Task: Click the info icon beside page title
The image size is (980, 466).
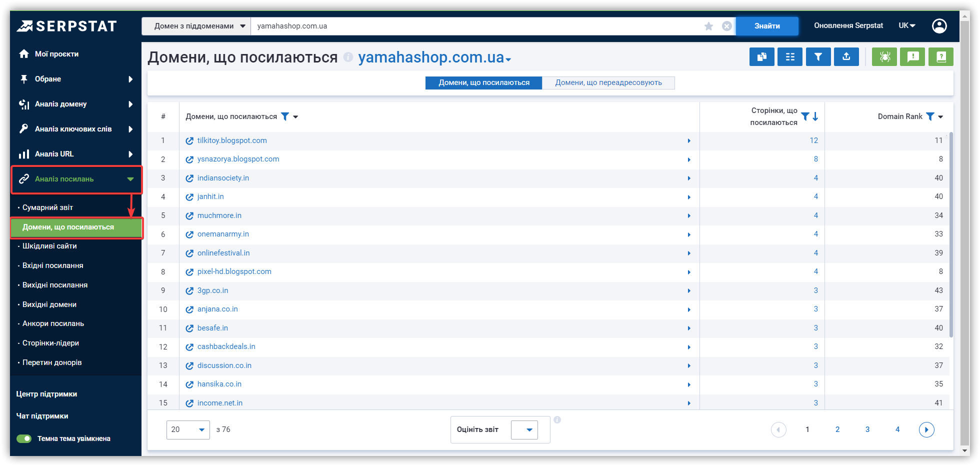Action: click(x=348, y=57)
